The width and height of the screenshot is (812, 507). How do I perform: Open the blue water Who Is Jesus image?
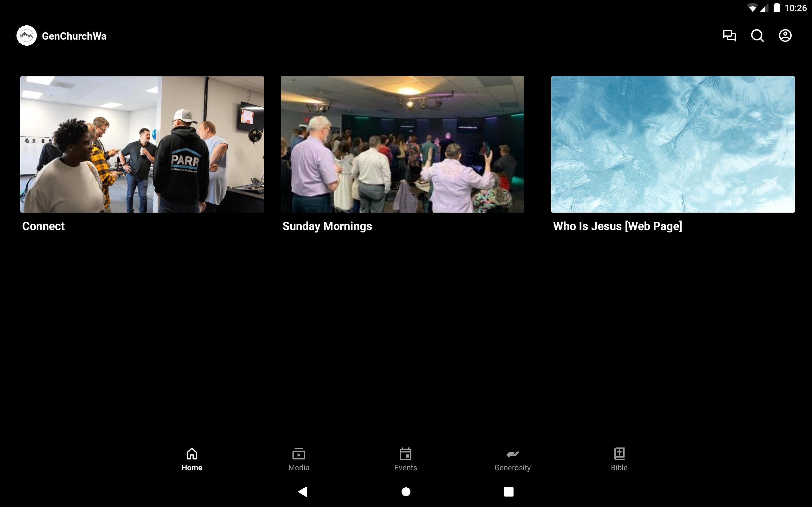pos(673,144)
